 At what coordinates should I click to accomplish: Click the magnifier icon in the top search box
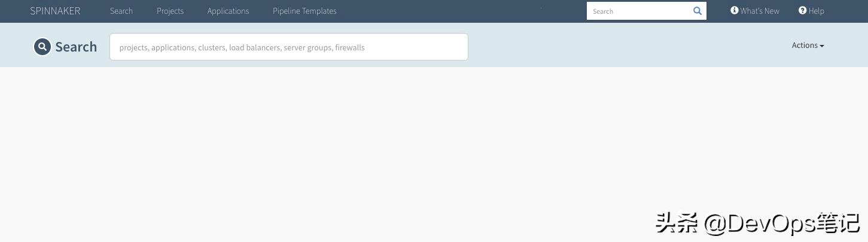coord(697,11)
